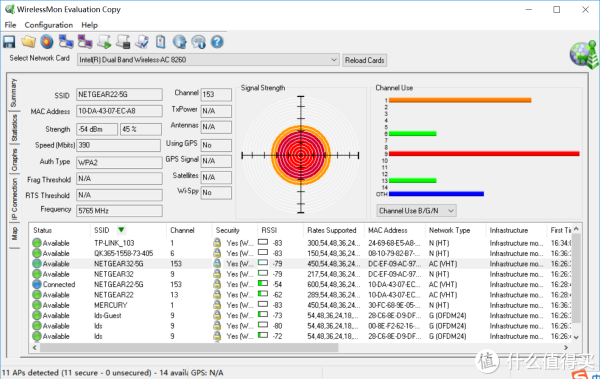Click the MAC Address field 10-DA-43-07-EC-A8
Image resolution: width=600 pixels, height=379 pixels.
(119, 111)
